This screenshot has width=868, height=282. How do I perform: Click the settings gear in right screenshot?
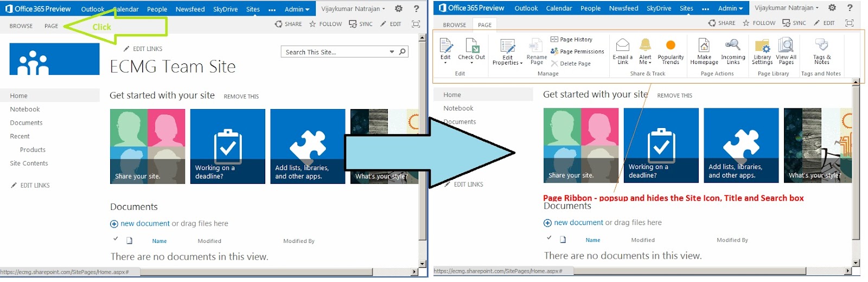point(832,8)
